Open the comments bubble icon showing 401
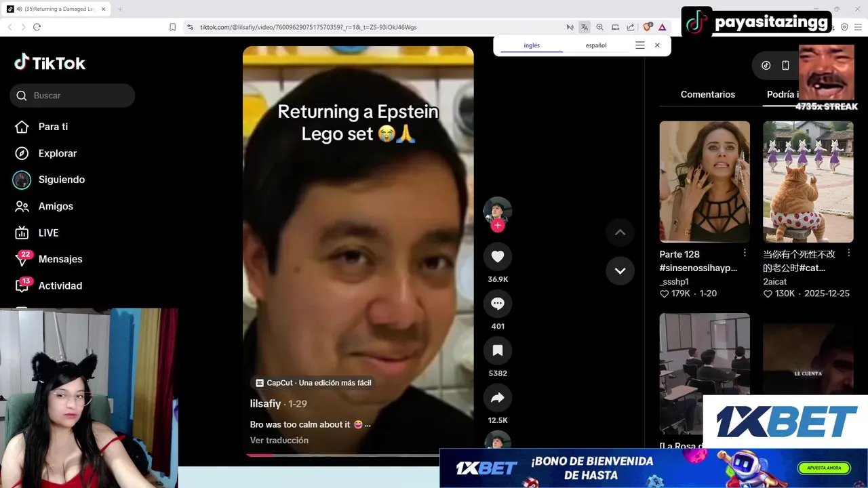868x488 pixels. (x=497, y=304)
